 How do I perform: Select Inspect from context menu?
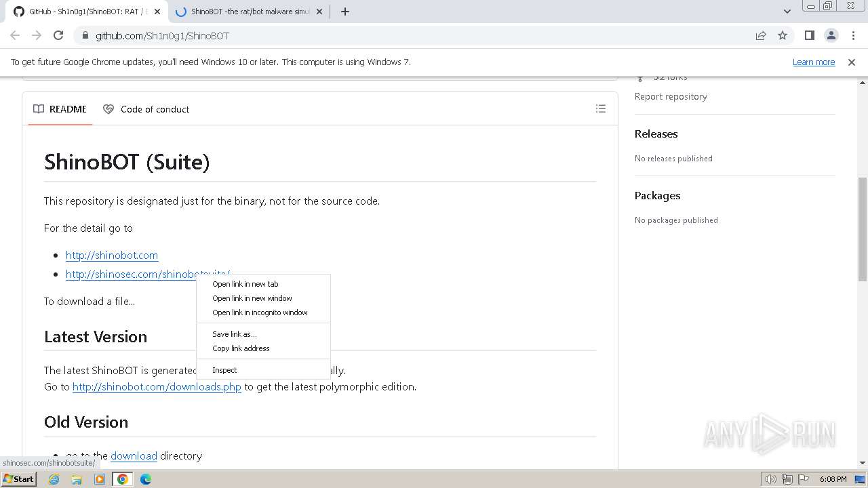[224, 370]
